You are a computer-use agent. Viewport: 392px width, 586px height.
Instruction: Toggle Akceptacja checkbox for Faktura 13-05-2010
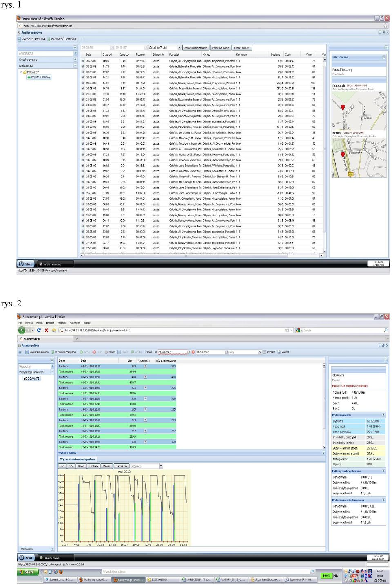point(145,398)
